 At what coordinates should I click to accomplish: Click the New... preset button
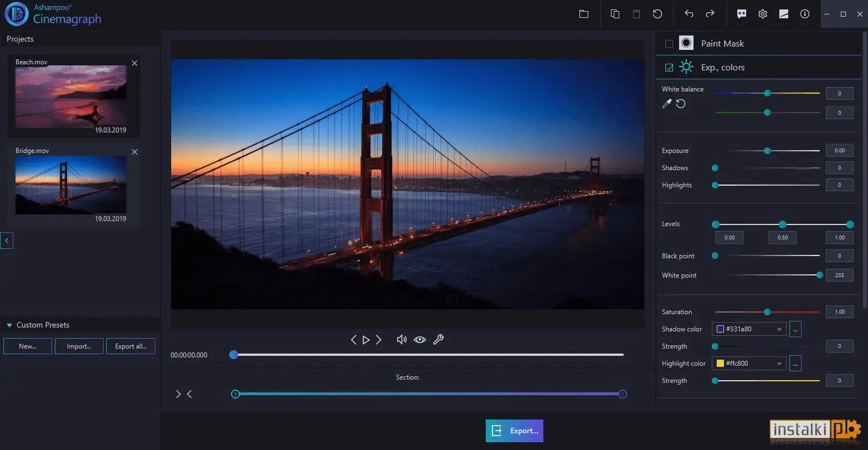(28, 346)
